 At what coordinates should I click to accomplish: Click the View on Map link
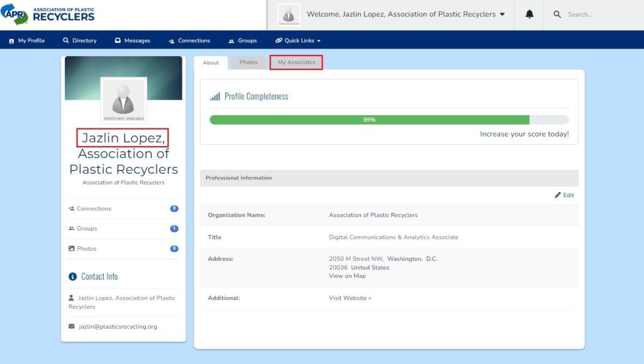(x=347, y=276)
